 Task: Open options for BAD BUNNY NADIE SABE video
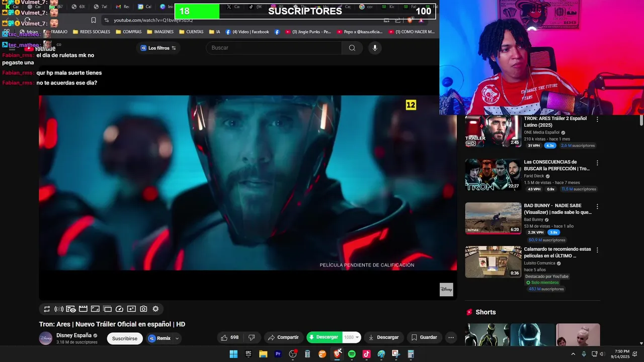(x=597, y=207)
